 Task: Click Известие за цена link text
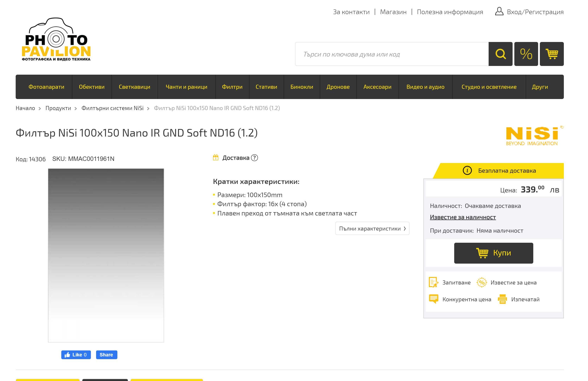(x=513, y=282)
